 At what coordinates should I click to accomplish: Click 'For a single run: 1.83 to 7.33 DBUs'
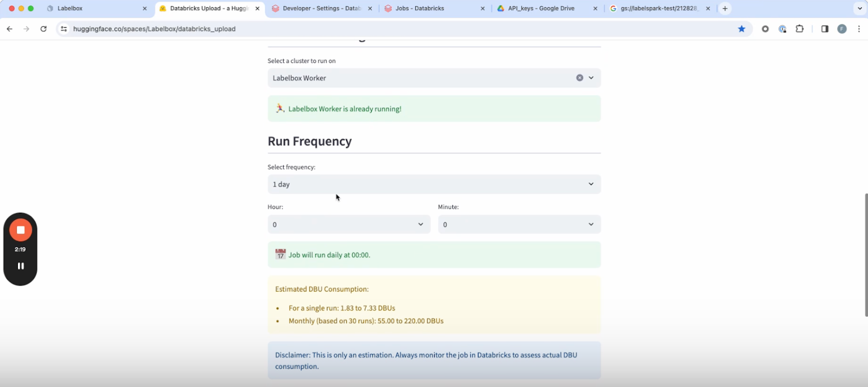(x=342, y=308)
